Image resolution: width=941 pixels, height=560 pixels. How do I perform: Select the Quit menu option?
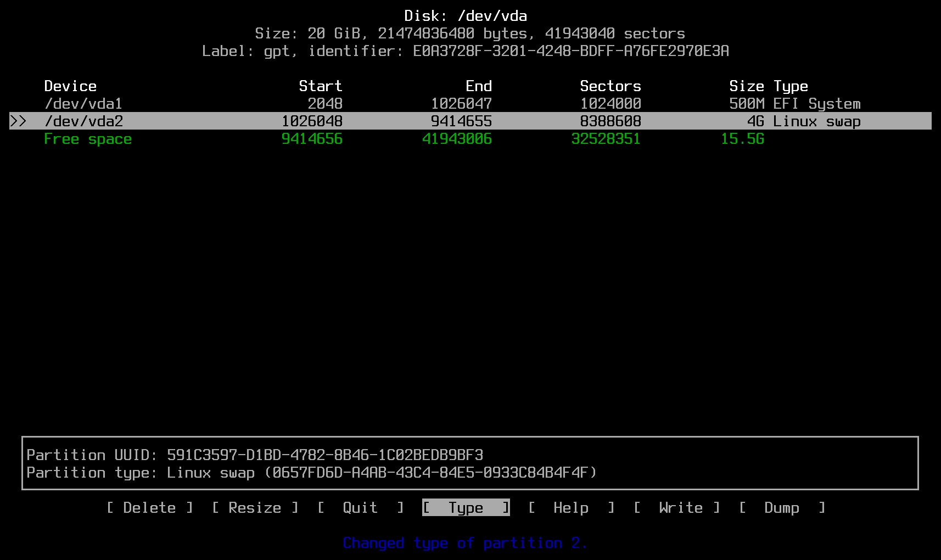360,508
